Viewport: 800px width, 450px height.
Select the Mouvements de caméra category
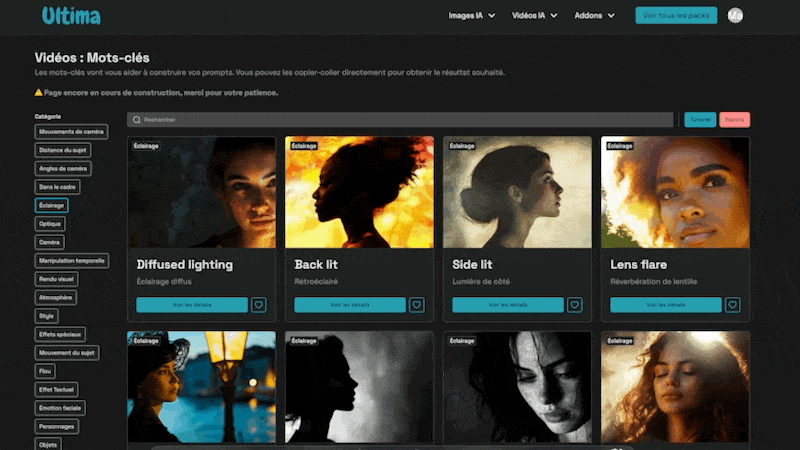coord(71,131)
